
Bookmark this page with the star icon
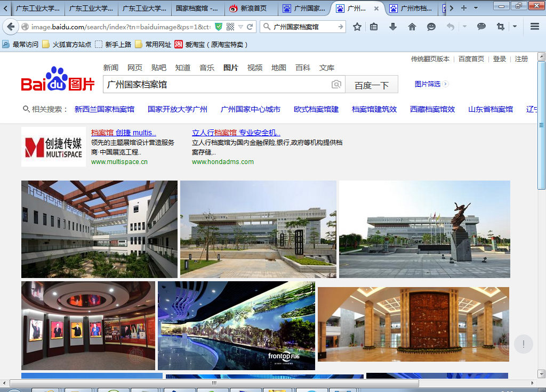357,27
